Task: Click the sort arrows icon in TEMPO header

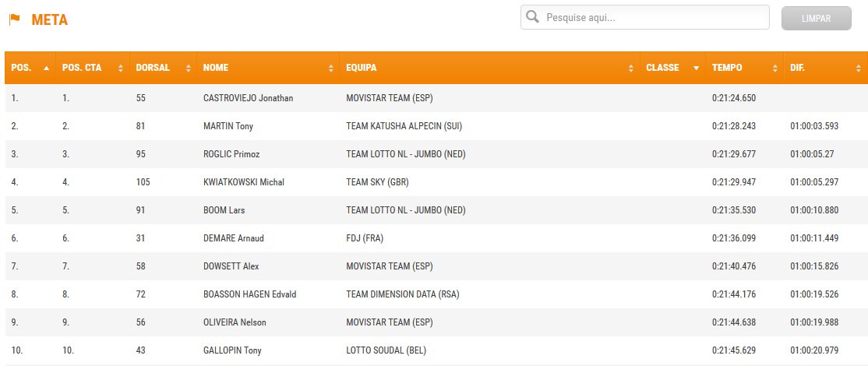Action: pos(775,69)
